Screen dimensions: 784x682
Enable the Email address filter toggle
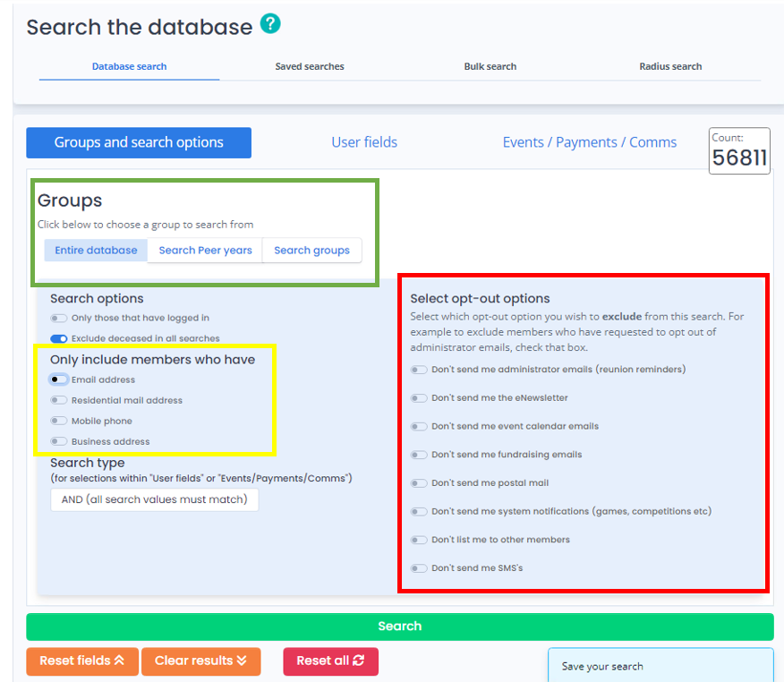tap(59, 379)
